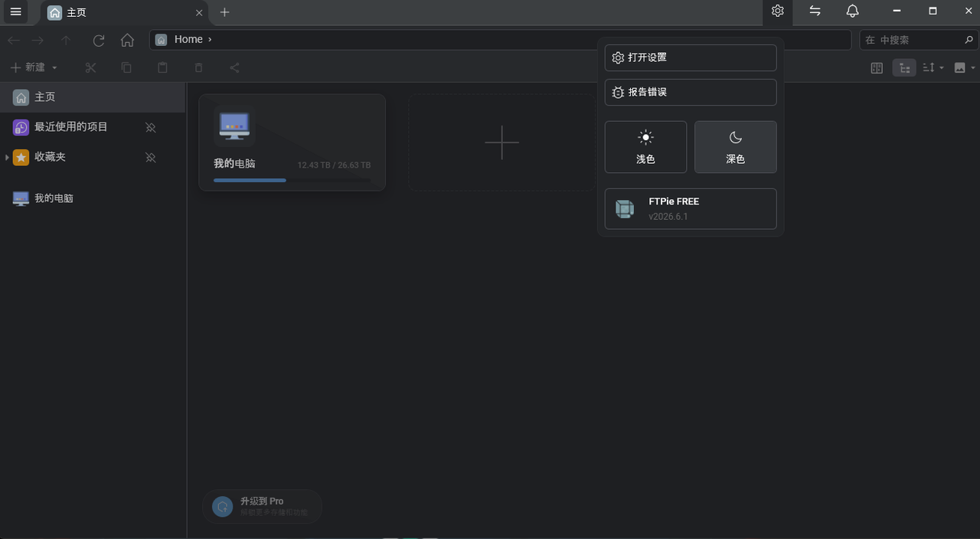Go back with the left arrow

pyautogui.click(x=14, y=40)
